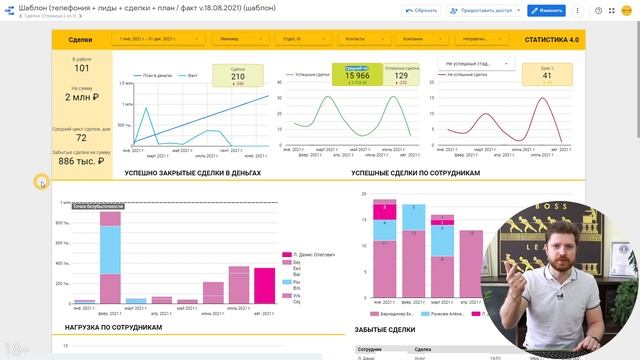The height and width of the screenshot is (360, 640).
Task: Open the Менеджер filter dropdown
Action: (240, 39)
